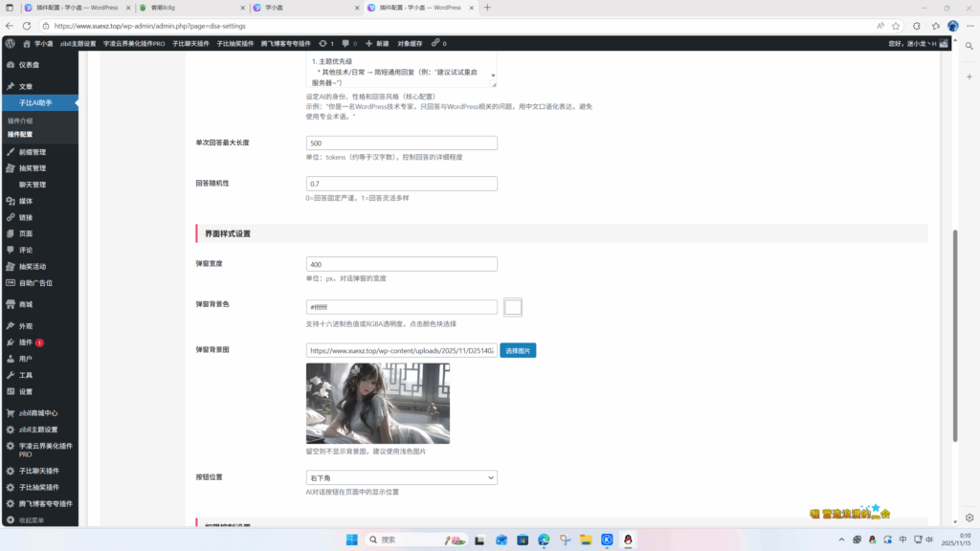
Task: Collapse the sidebar with 收起菜单
Action: [31, 520]
